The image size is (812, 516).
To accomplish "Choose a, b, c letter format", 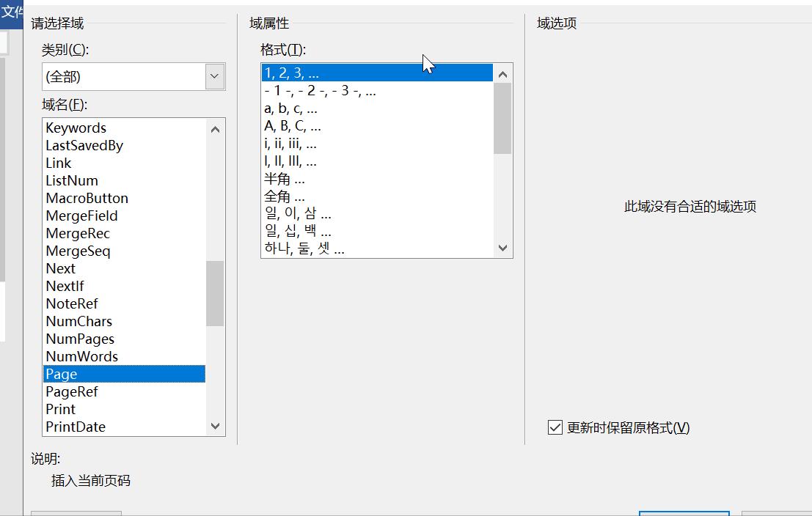I will click(x=290, y=108).
